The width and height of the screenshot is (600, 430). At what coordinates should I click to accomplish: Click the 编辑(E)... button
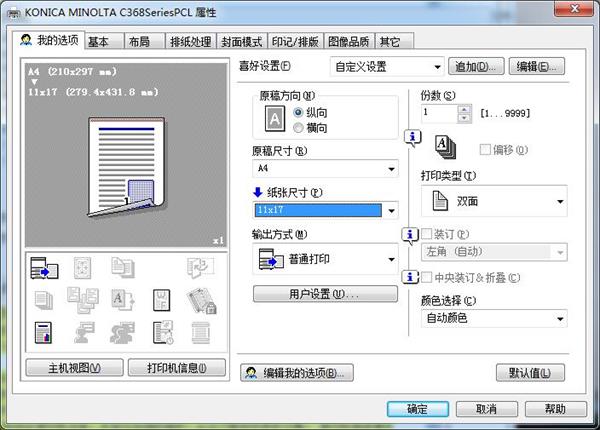(536, 67)
